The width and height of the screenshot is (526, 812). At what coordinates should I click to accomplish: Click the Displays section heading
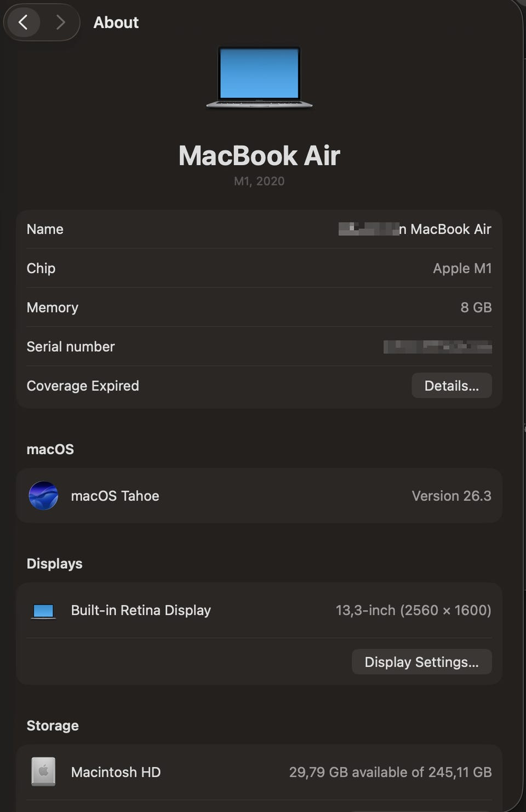pos(55,564)
